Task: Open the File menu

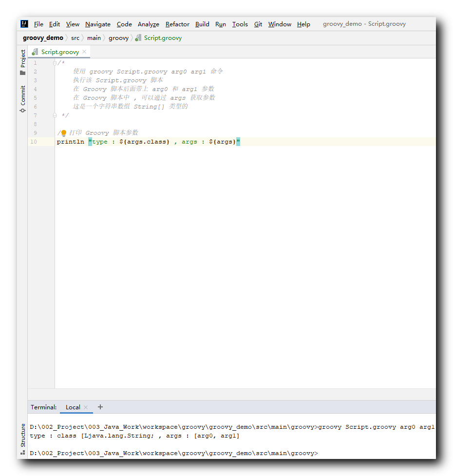Action: tap(38, 24)
